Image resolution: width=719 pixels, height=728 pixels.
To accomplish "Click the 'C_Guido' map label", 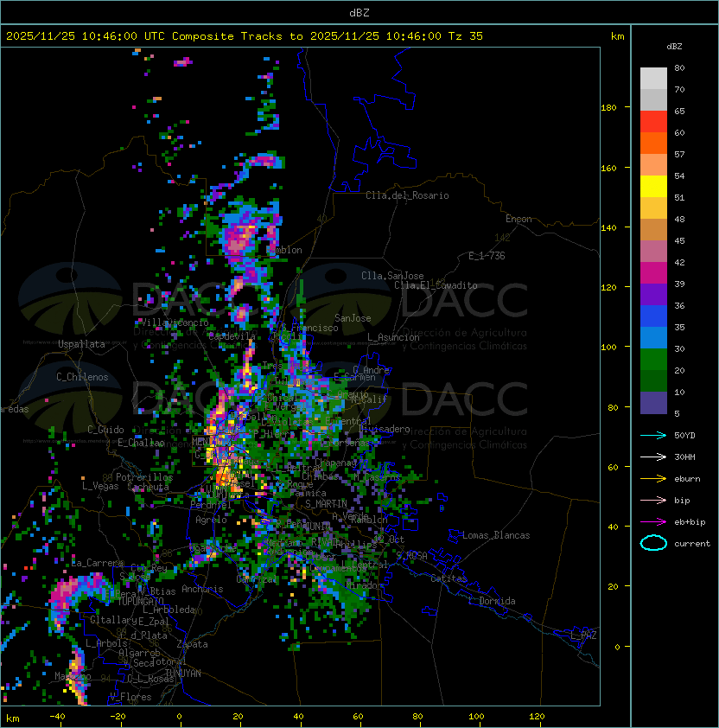I will (x=105, y=430).
